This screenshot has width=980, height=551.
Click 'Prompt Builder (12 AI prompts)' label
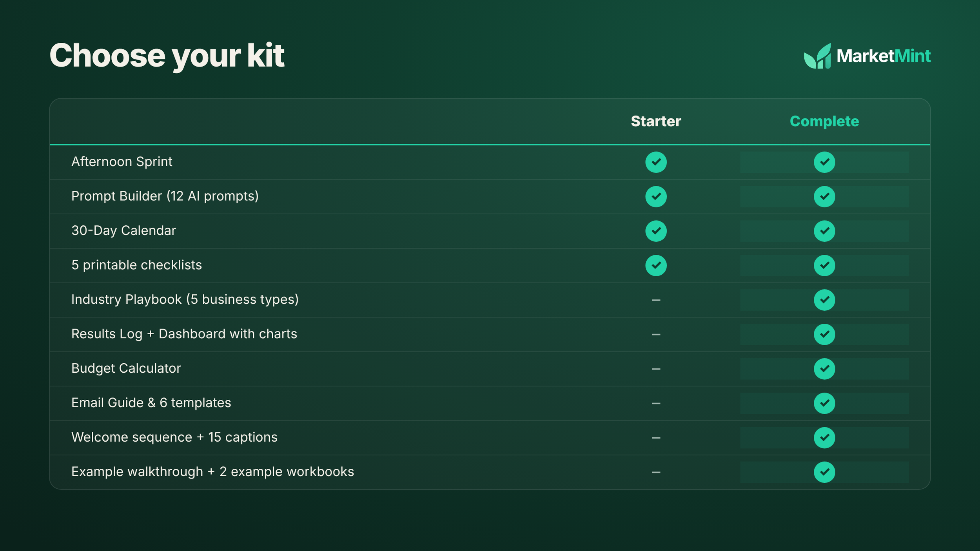pos(165,196)
